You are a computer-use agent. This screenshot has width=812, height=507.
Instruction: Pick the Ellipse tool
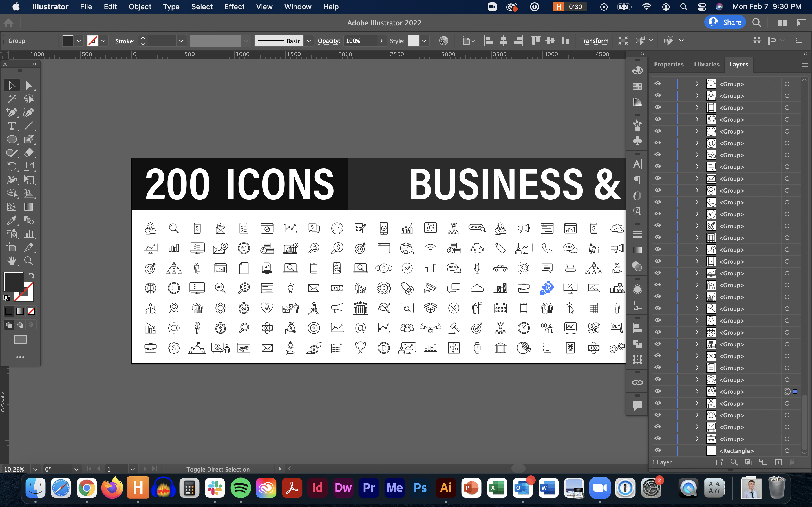(12, 139)
